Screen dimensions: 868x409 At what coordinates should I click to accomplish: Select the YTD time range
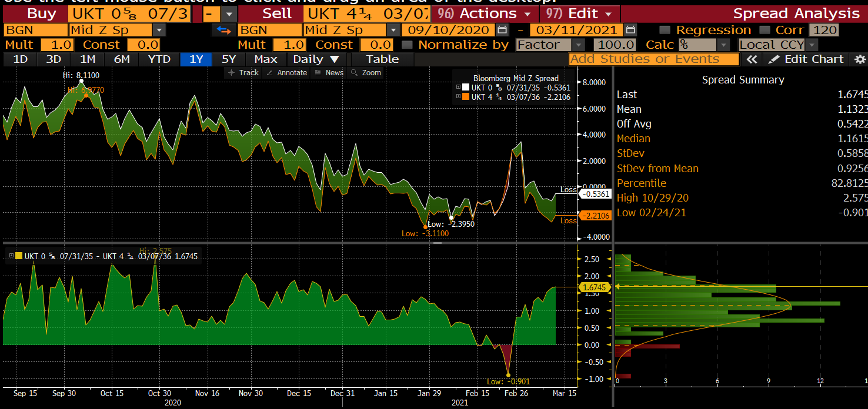coord(159,59)
